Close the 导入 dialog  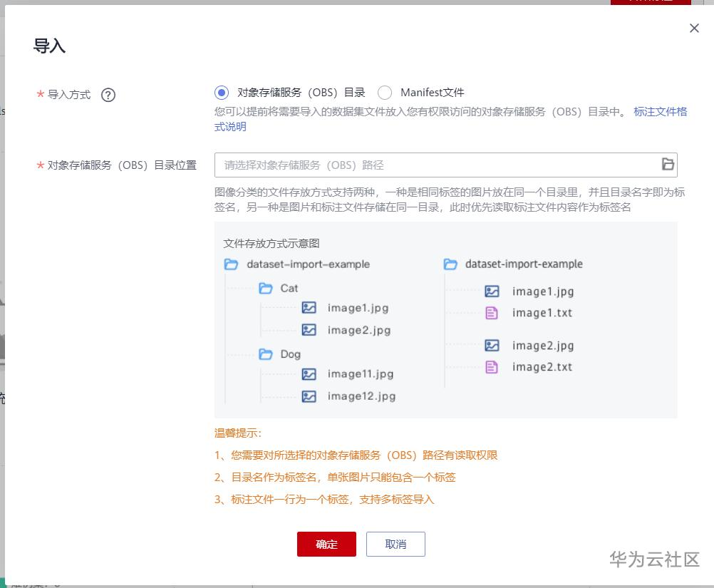(x=694, y=28)
